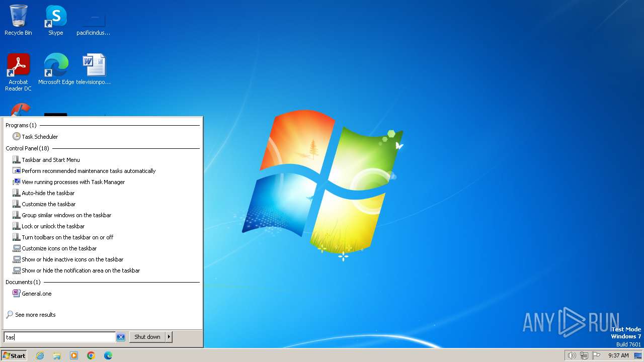The width and height of the screenshot is (644, 362).
Task: Click the volume speaker tray icon
Action: 572,355
